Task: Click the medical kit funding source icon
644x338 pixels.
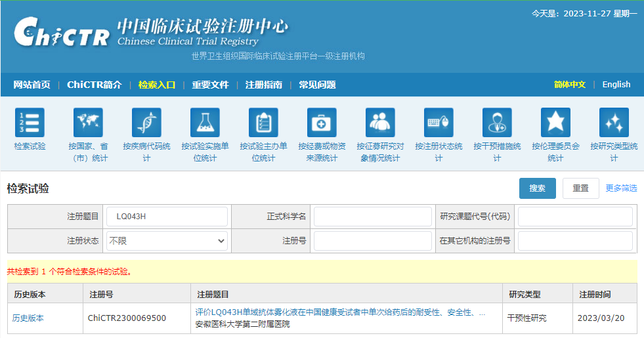Action: (322, 123)
